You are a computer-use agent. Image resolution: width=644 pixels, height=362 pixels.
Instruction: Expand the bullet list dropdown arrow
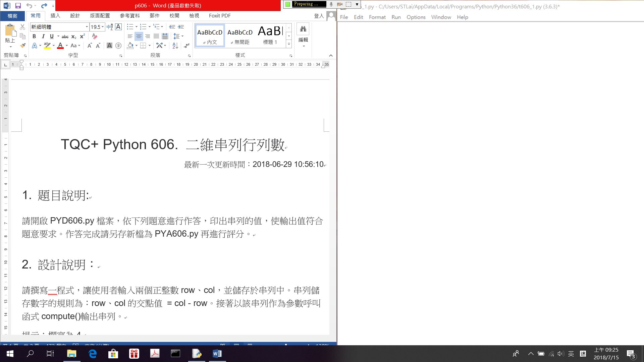[x=136, y=27]
